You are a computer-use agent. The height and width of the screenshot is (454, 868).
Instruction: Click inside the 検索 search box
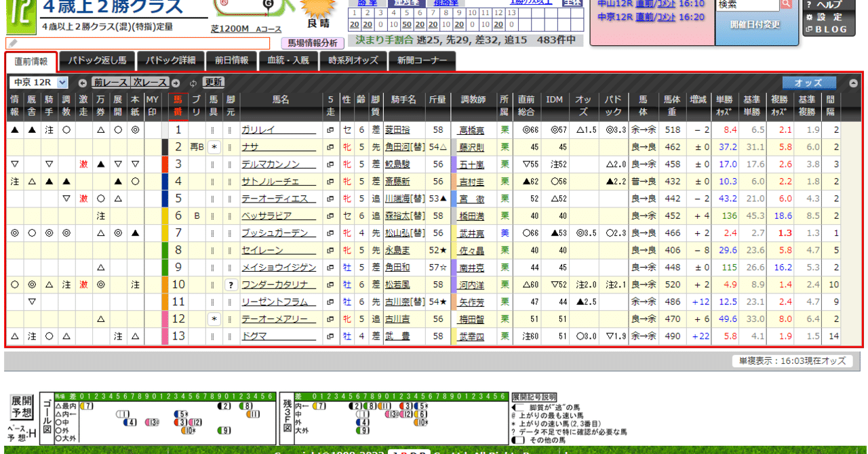click(x=746, y=5)
